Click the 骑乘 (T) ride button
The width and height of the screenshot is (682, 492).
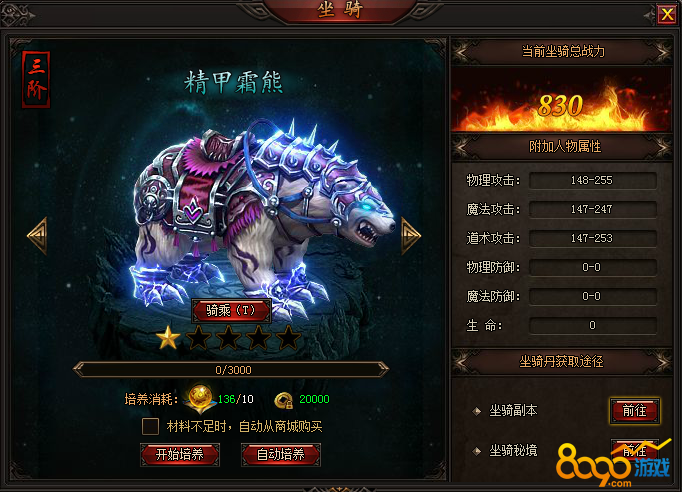point(231,311)
